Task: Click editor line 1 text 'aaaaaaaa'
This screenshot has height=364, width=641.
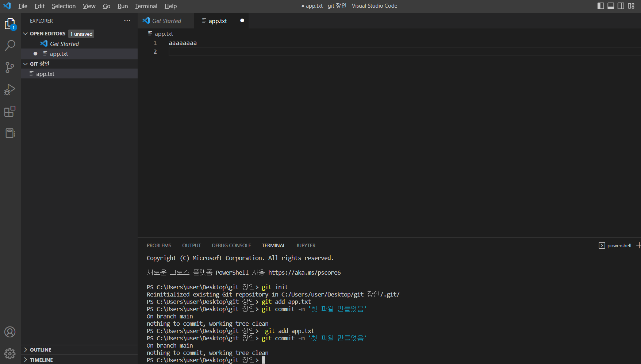Action: click(x=183, y=43)
